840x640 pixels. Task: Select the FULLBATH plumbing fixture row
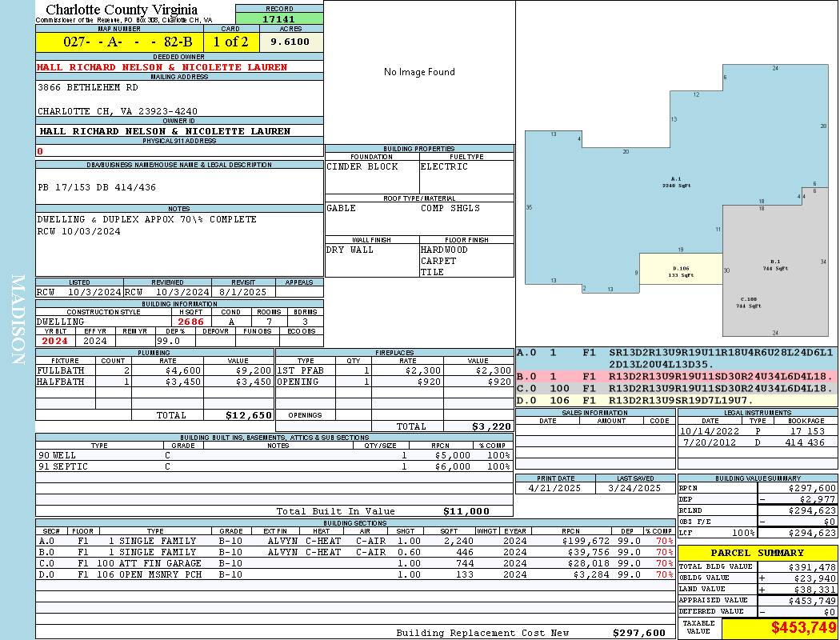pos(155,370)
